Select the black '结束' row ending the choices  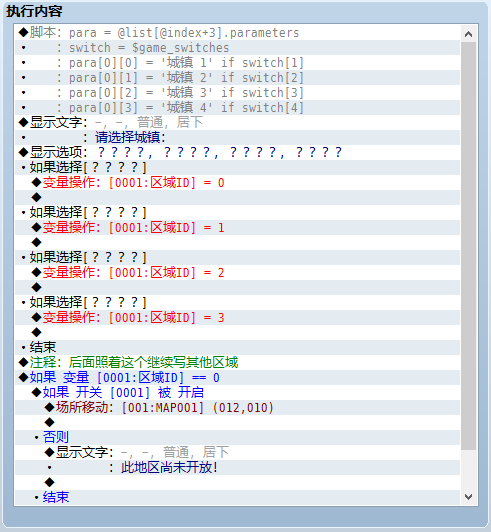pos(238,347)
